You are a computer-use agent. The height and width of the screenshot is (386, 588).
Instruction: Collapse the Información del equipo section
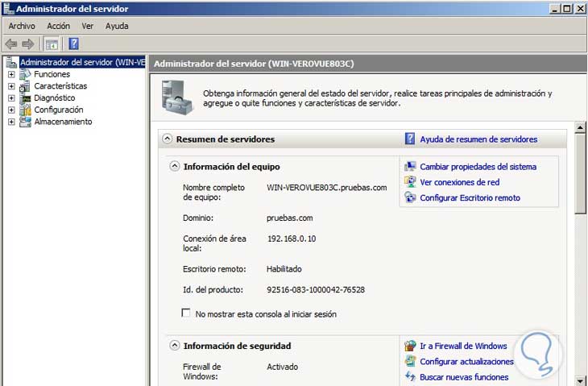174,166
